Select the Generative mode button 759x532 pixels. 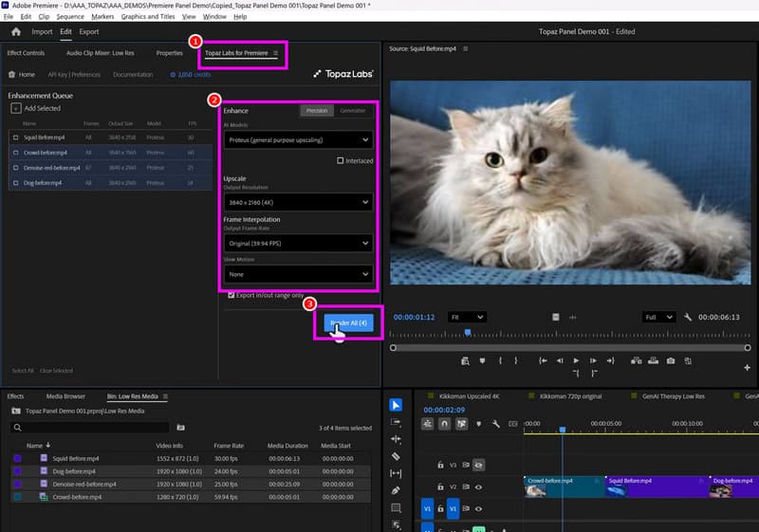(x=352, y=111)
